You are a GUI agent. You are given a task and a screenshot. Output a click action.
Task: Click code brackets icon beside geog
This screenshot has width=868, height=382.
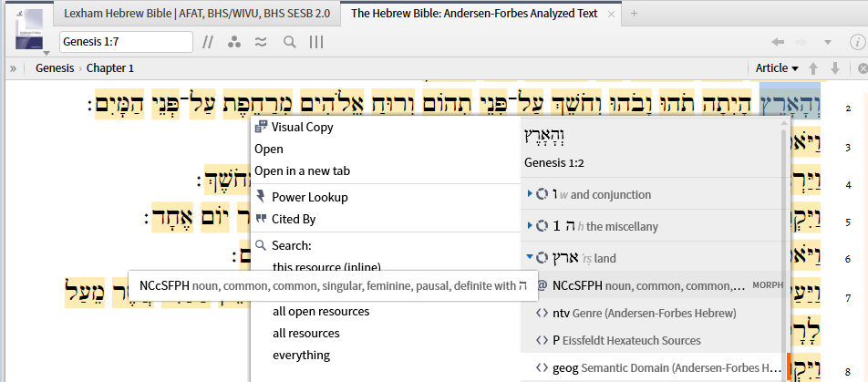coord(542,367)
